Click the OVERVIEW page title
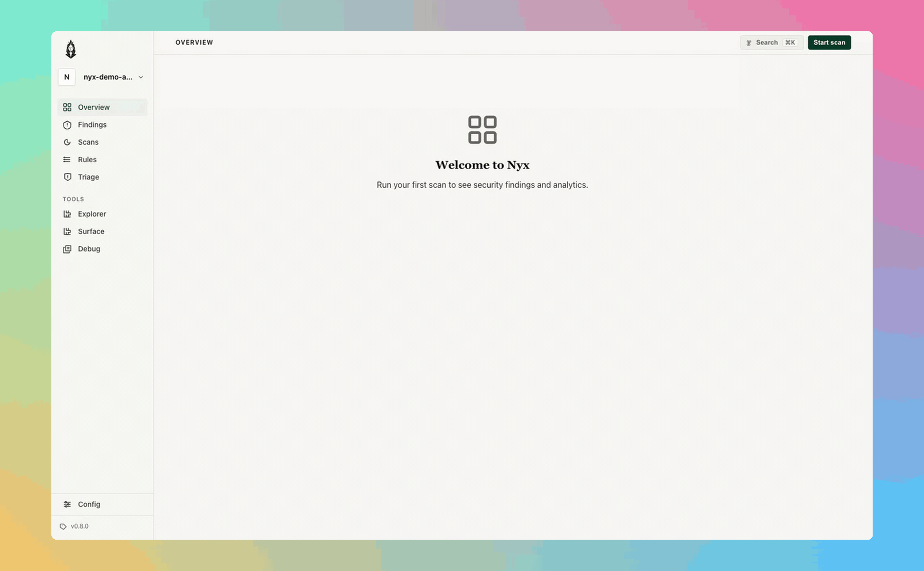 194,43
